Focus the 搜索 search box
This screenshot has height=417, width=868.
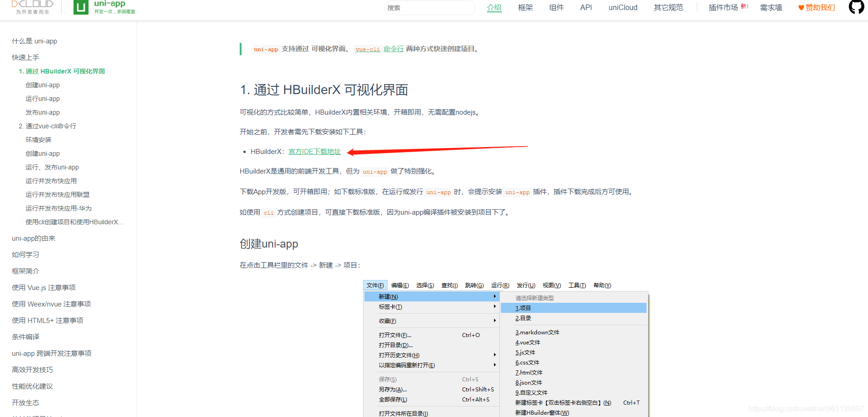[x=429, y=8]
